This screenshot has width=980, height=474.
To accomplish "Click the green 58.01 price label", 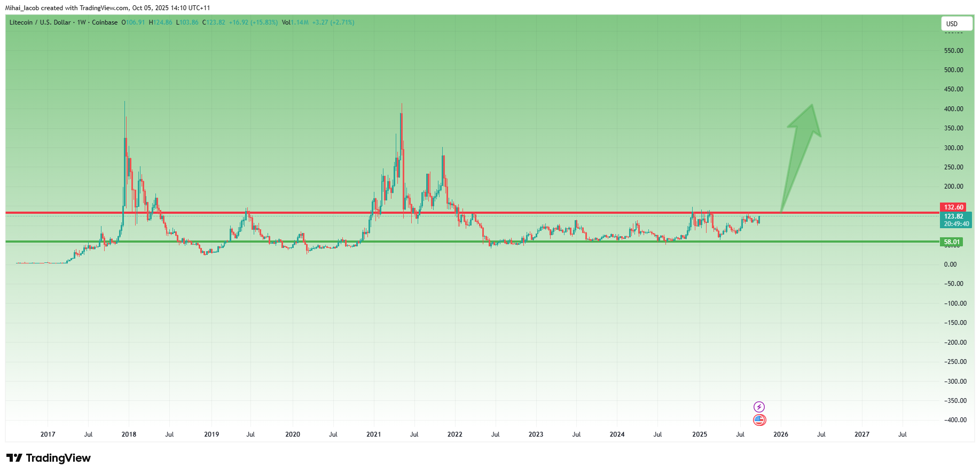I will [951, 242].
